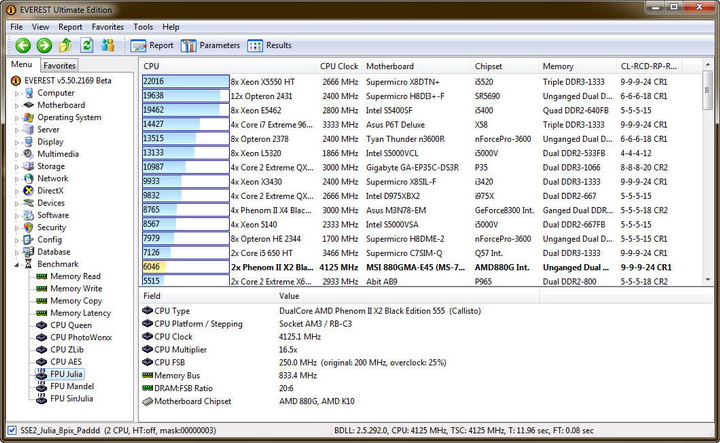Select the CPU ZLib benchmark
The height and width of the screenshot is (443, 720).
point(67,349)
